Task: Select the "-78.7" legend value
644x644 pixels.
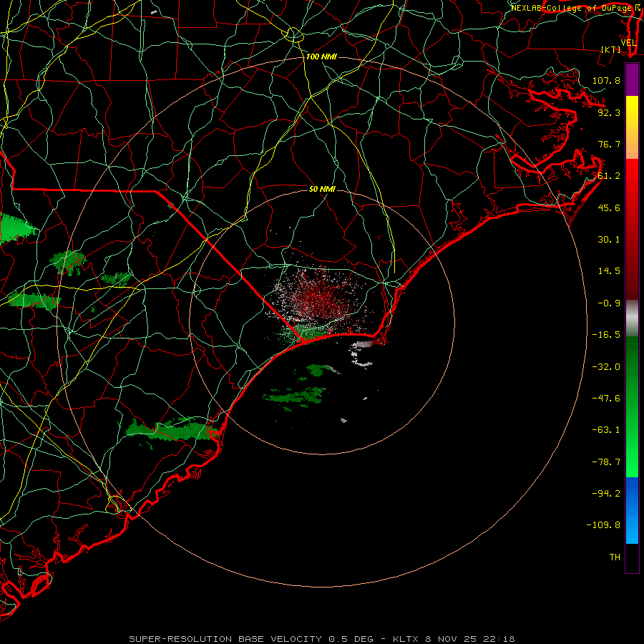Action: tap(606, 462)
